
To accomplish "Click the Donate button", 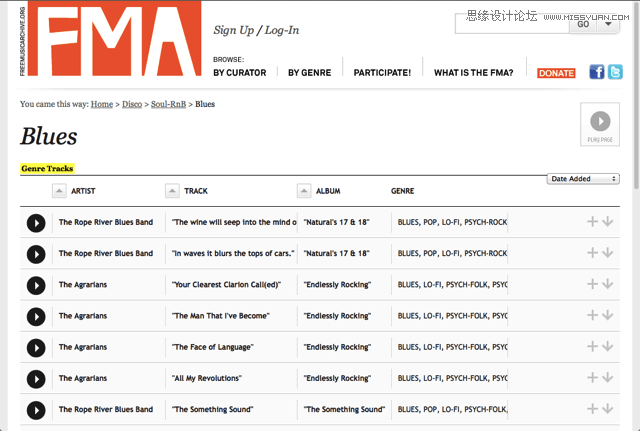I will click(556, 73).
